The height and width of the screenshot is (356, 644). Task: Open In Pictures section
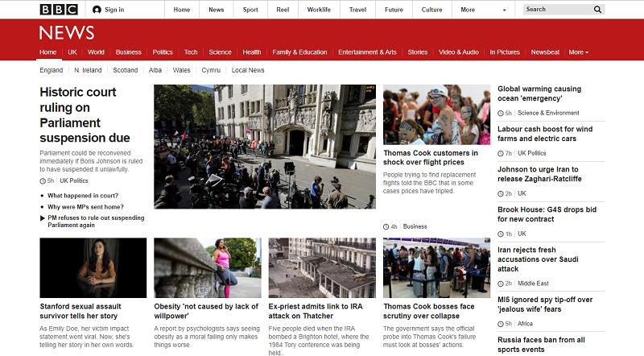coord(505,52)
